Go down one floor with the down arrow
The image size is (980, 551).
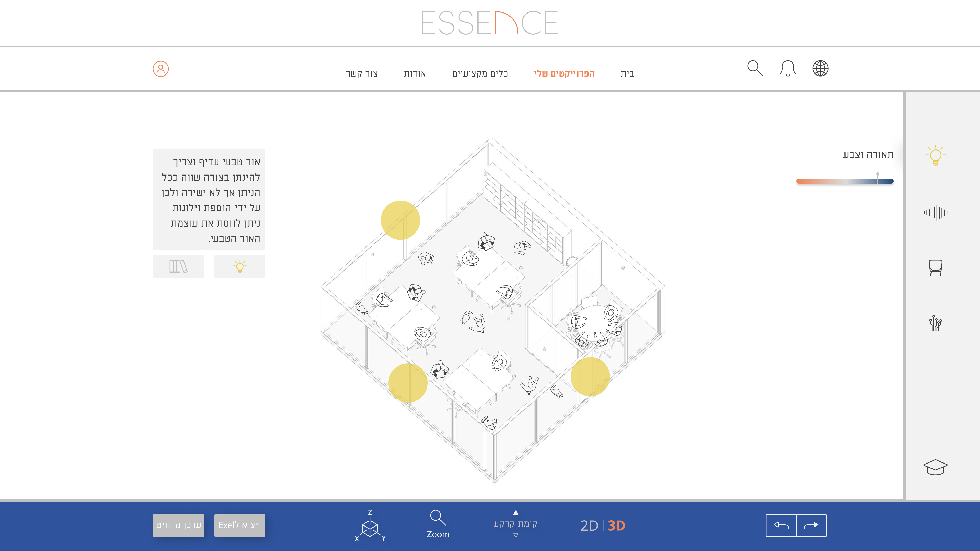(x=516, y=535)
